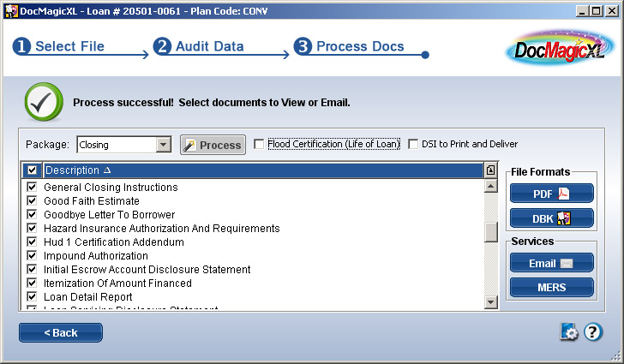Screen dimensions: 624x364
Task: Open the settings gear icon
Action: pos(569,331)
